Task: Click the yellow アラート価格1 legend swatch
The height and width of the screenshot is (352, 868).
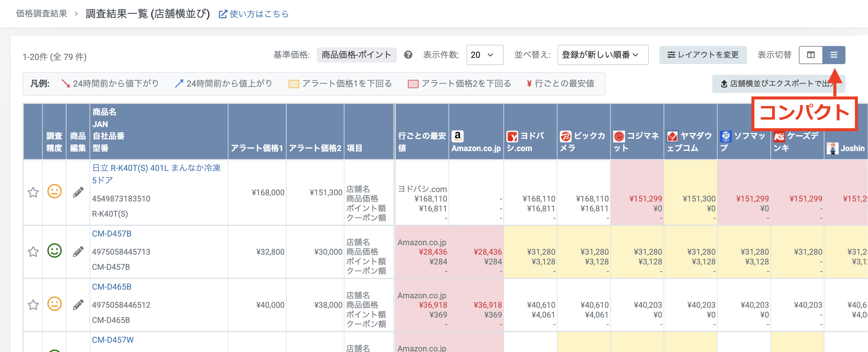Action: 293,84
